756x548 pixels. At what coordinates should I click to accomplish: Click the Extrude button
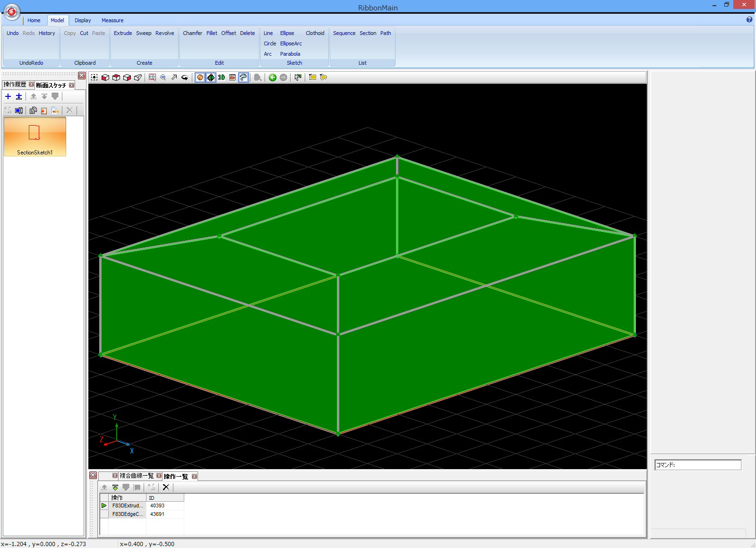(x=123, y=33)
